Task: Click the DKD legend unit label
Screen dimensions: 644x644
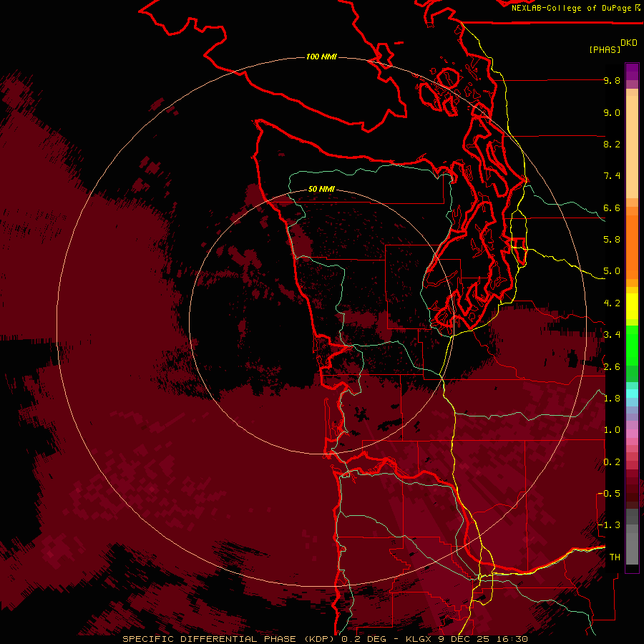Action: click(x=629, y=43)
